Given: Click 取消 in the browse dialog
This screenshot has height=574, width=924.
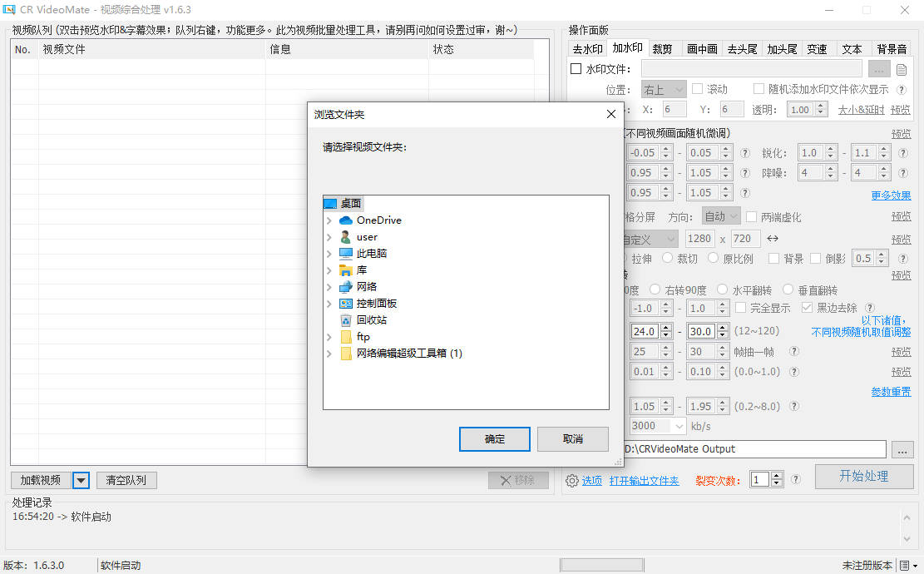Looking at the screenshot, I should point(573,439).
